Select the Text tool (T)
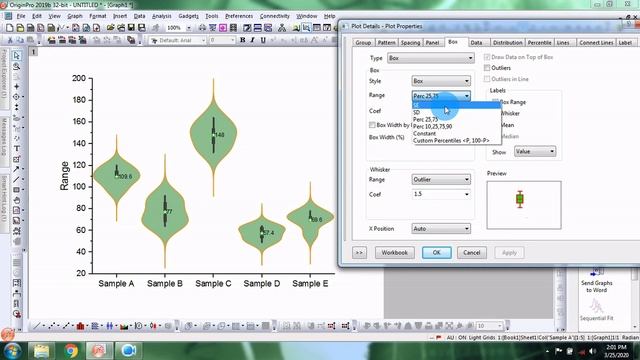The height and width of the screenshot is (360, 640). pos(16,149)
